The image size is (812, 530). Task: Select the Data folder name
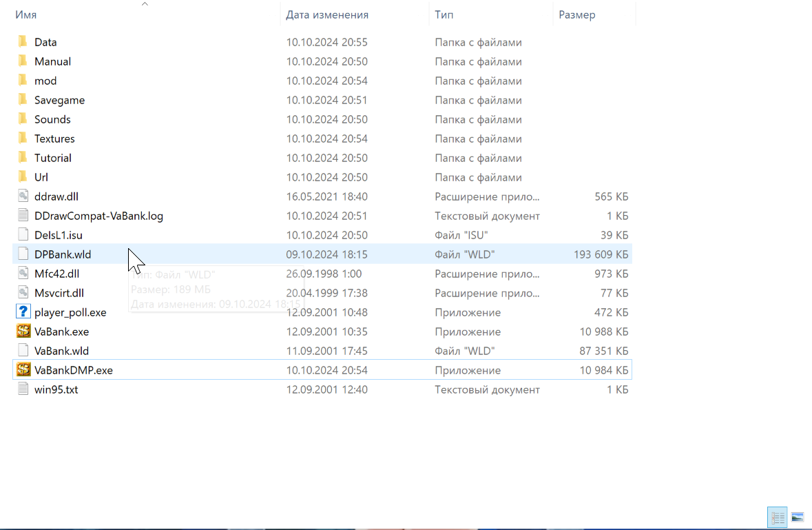pos(45,42)
